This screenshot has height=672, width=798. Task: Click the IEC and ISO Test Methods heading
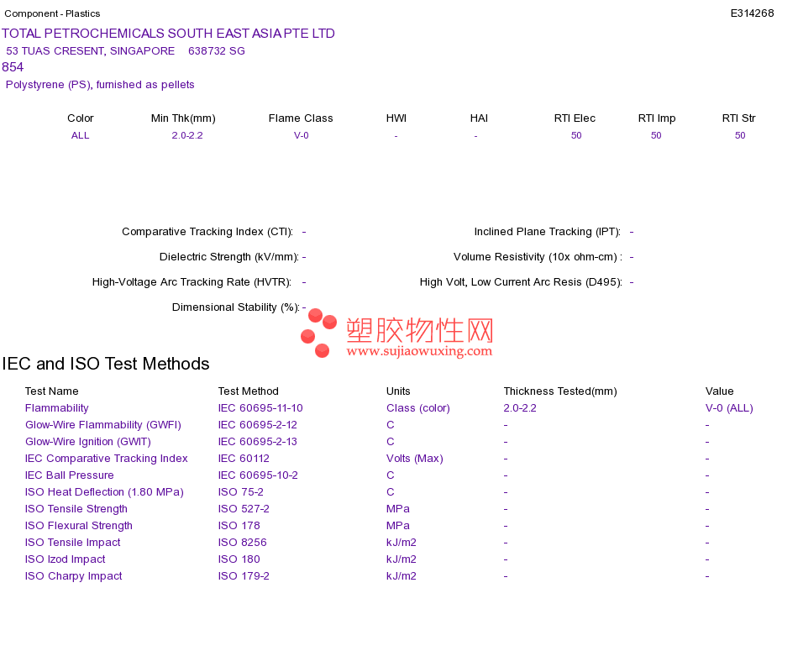coord(106,364)
